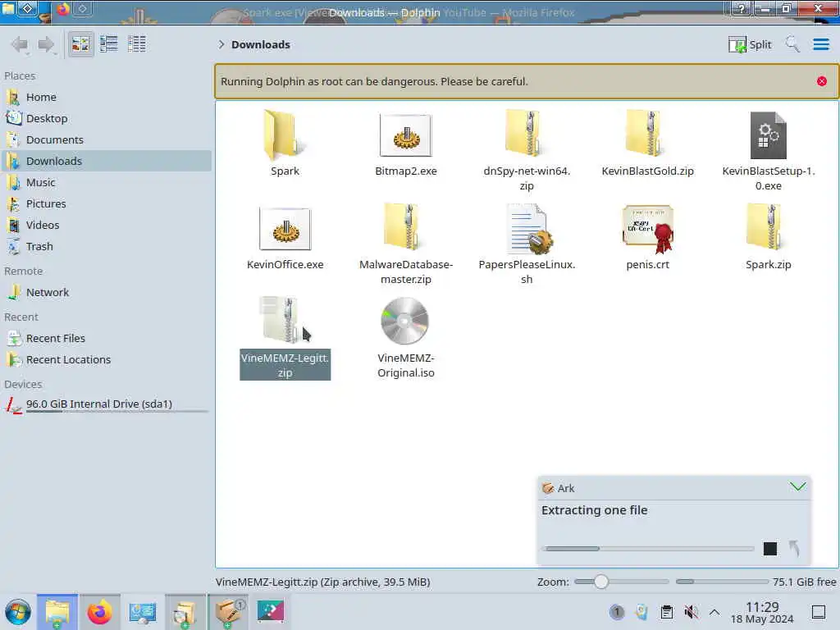Switch to Dolphin in the taskbar
Image resolution: width=840 pixels, height=630 pixels.
[57, 612]
